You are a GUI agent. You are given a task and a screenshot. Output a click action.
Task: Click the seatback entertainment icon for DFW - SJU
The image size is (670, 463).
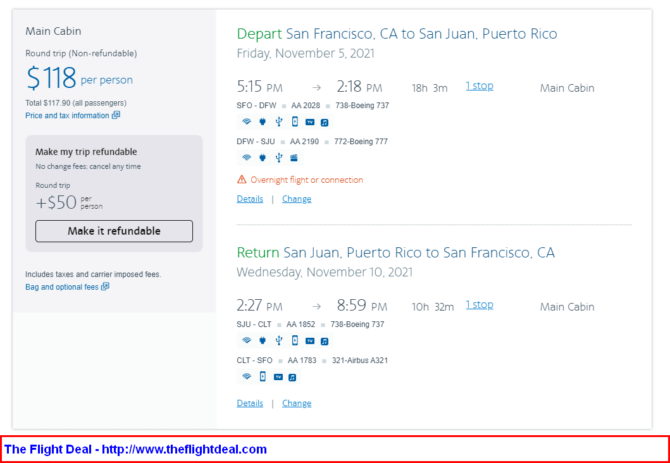coord(294,158)
